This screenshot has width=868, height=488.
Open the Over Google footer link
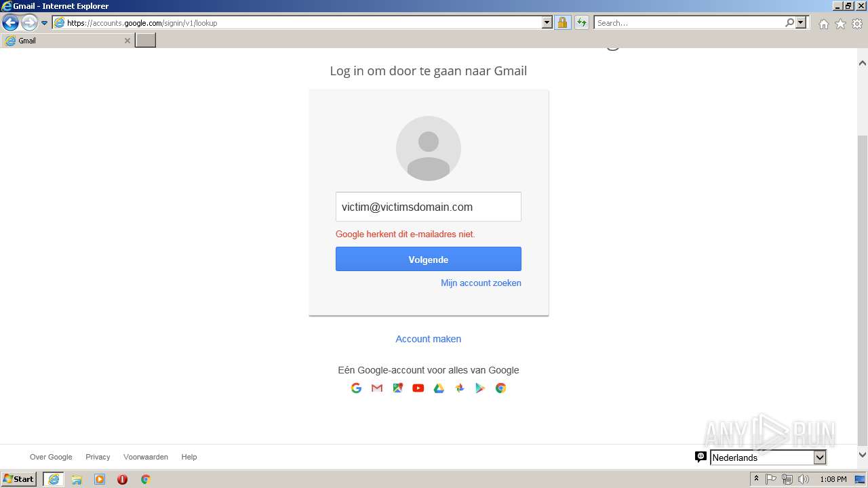point(51,457)
